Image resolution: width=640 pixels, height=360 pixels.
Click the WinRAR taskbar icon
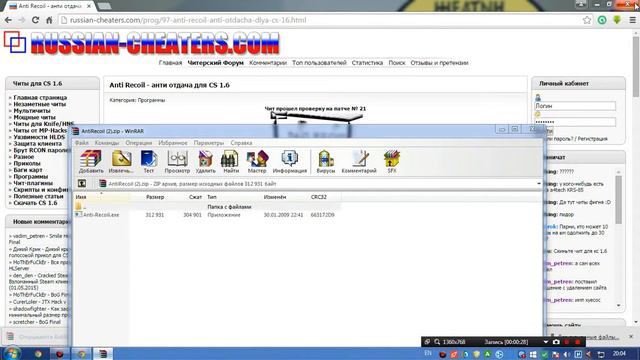(x=103, y=354)
